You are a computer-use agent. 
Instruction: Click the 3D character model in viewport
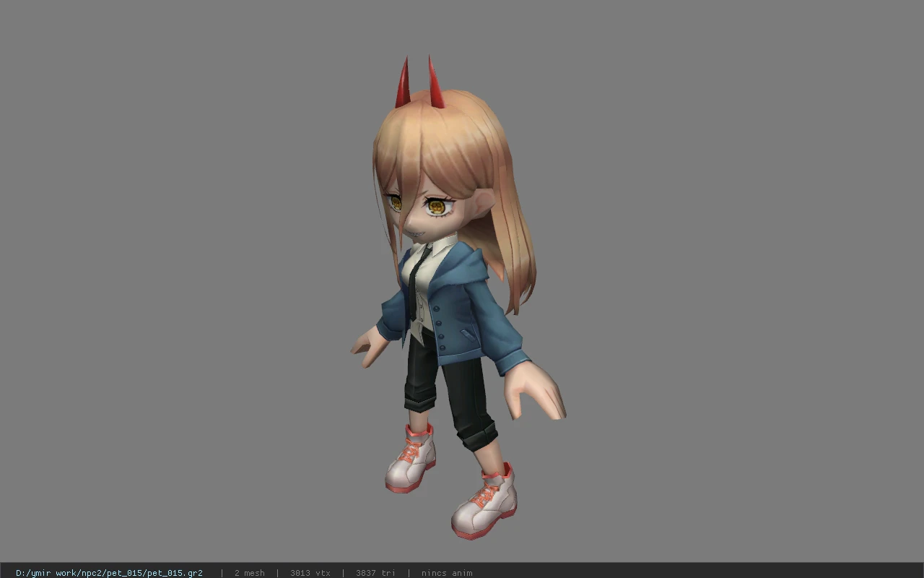tap(458, 298)
